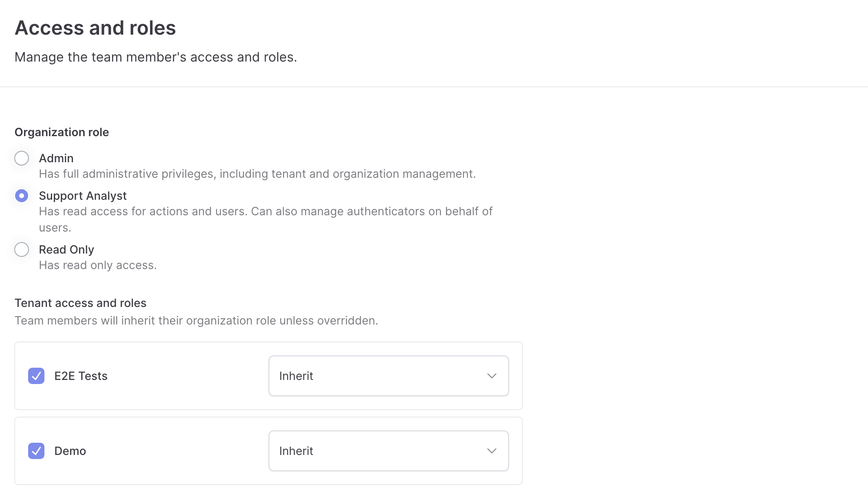Click the Access and roles heading
868x490 pixels.
click(x=95, y=28)
